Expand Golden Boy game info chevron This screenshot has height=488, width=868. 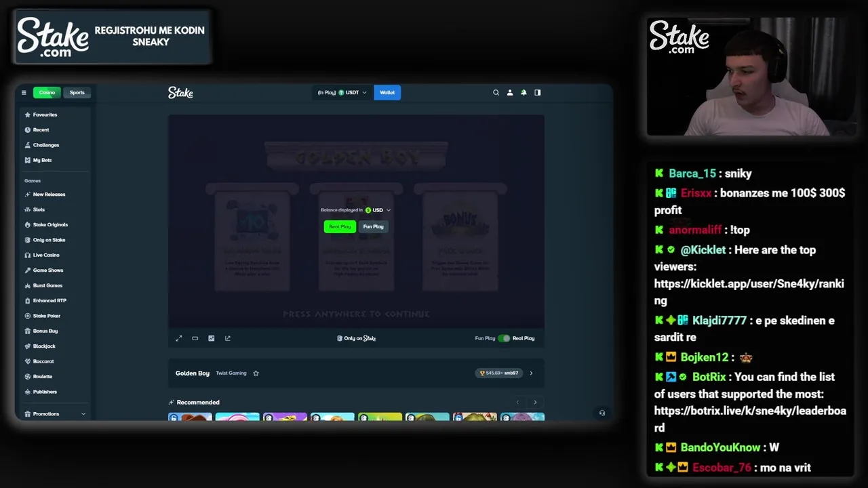[x=531, y=373]
